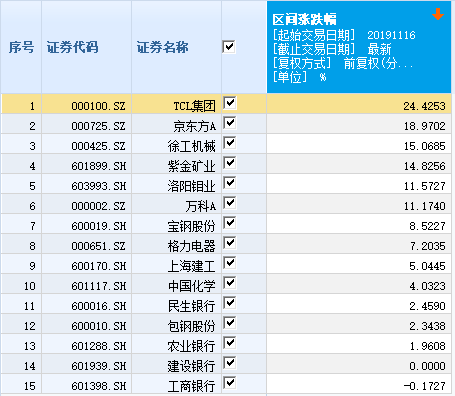Select stock code 600016.SH
Image resolution: width=455 pixels, height=396 pixels.
(x=98, y=306)
